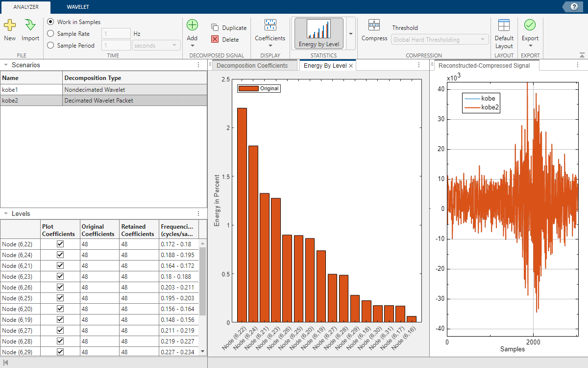Click the Delete signal red icon

[x=215, y=40]
